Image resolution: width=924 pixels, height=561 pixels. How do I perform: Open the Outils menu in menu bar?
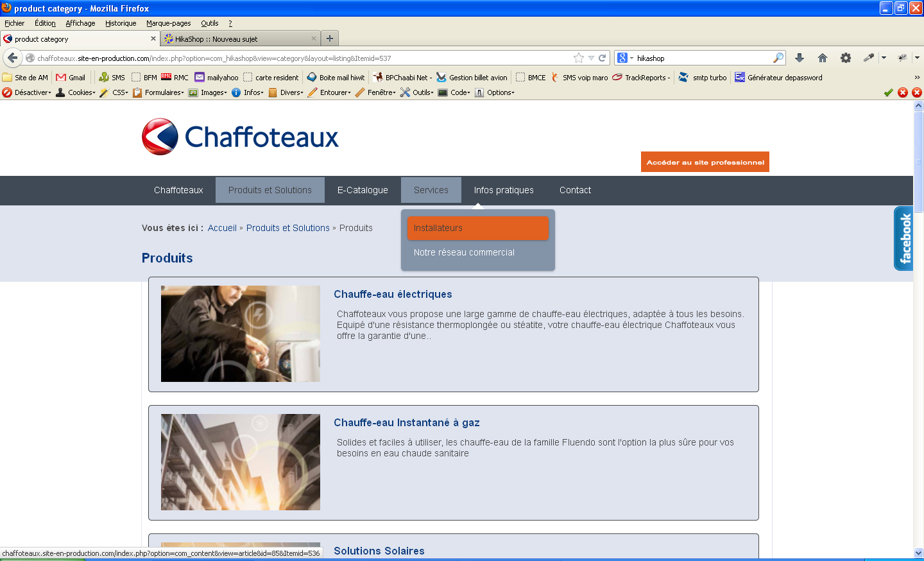pyautogui.click(x=210, y=23)
